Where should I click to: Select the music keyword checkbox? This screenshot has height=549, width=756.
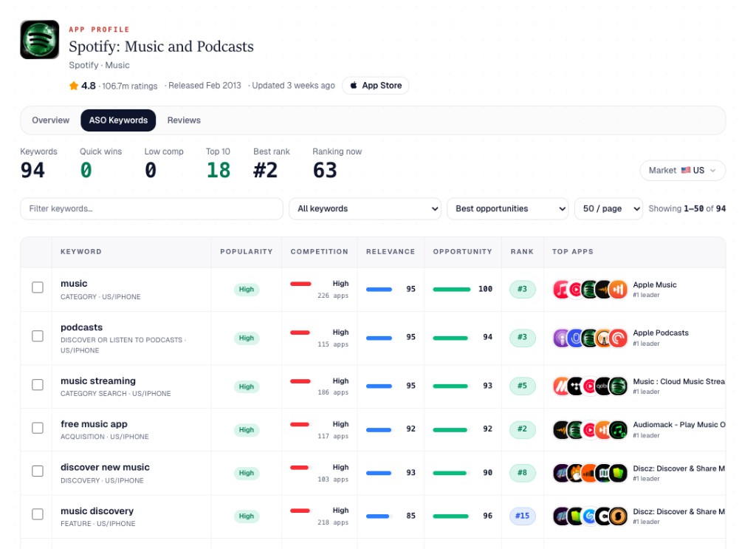pos(38,287)
